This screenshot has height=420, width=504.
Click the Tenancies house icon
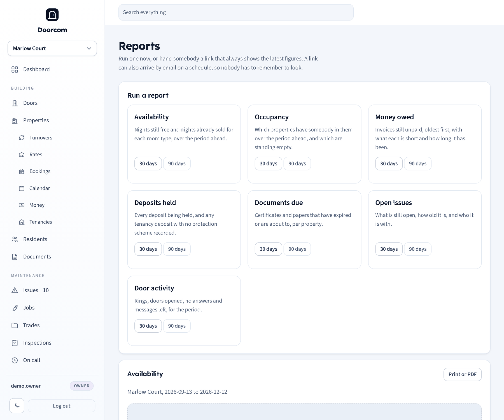(x=22, y=222)
